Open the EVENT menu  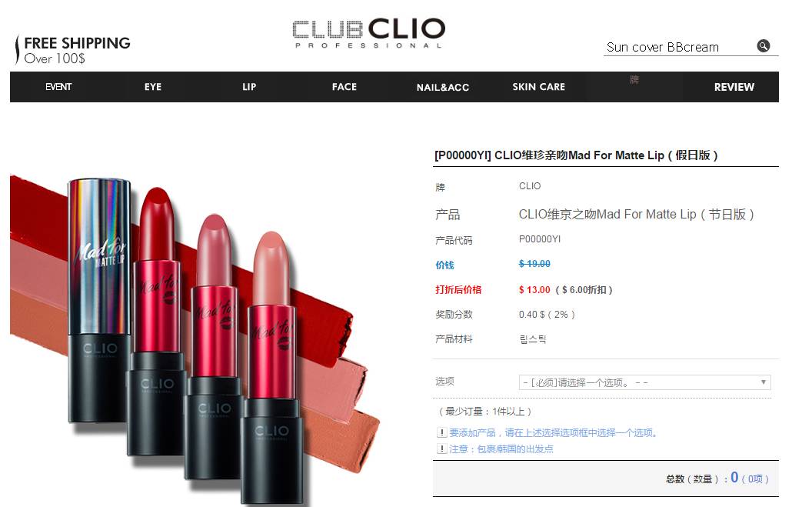58,87
